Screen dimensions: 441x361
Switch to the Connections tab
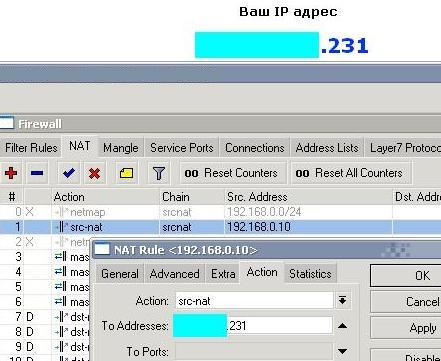(255, 148)
